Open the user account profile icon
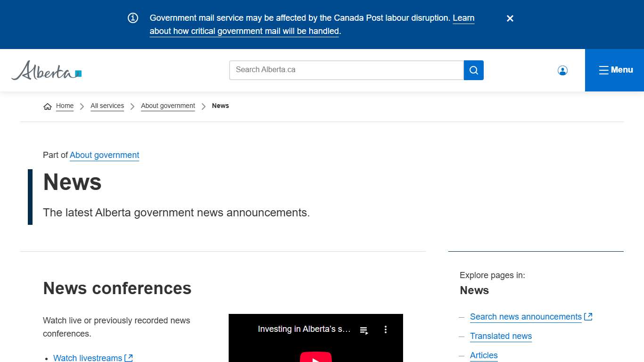Screen dimensions: 644x362 [562, 70]
